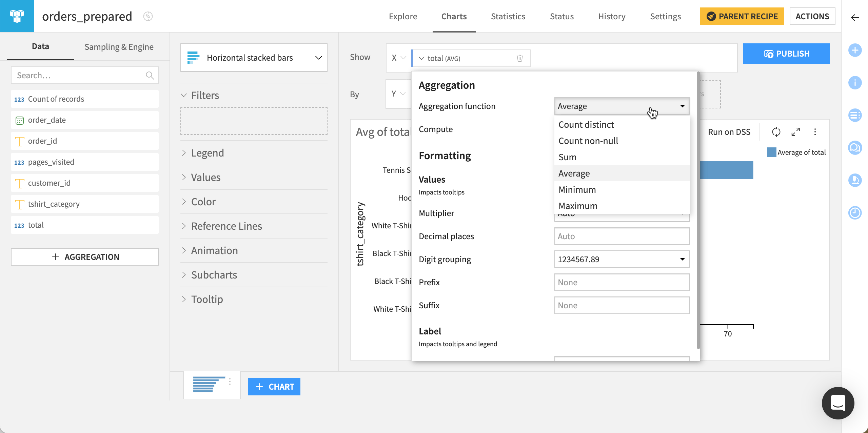Open the Sampling & Engine tab

point(119,46)
